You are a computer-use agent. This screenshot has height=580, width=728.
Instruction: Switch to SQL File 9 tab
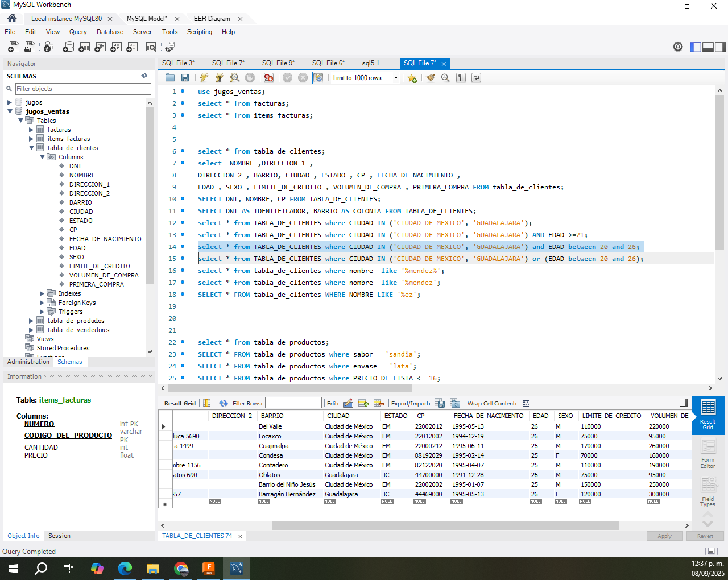pyautogui.click(x=278, y=63)
